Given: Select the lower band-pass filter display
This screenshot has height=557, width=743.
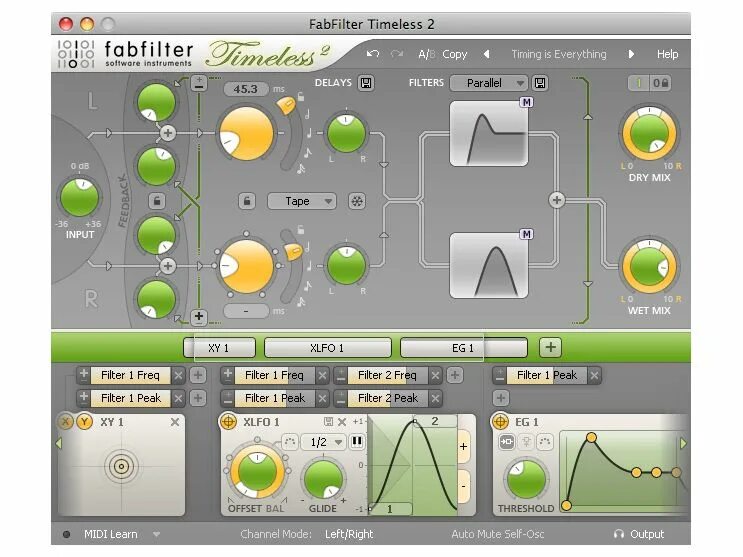Looking at the screenshot, I should point(489,265).
